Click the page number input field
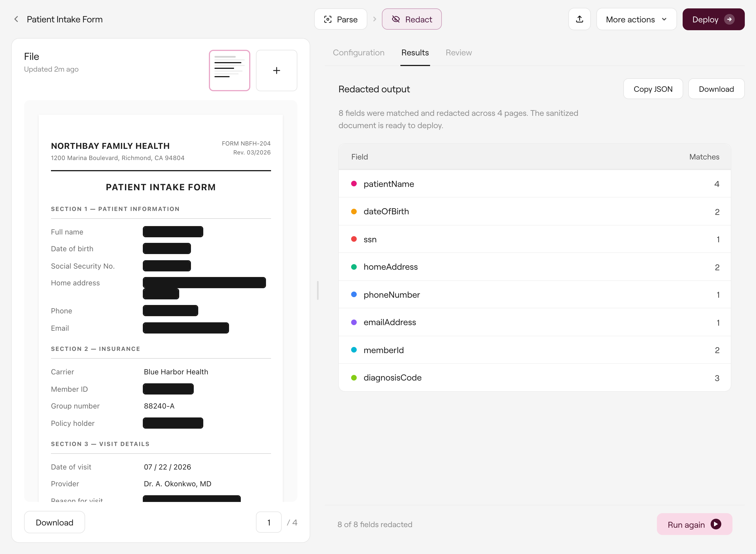This screenshot has height=554, width=756. (269, 522)
